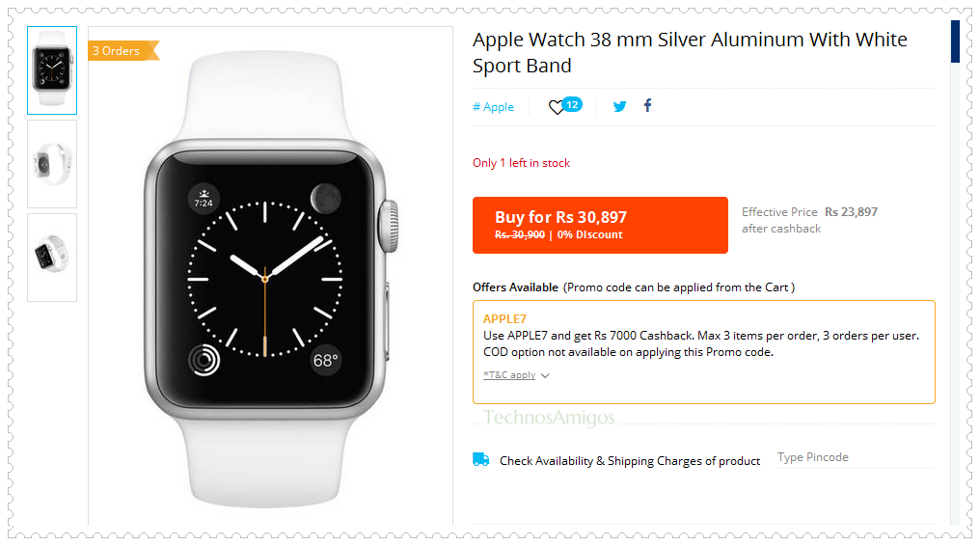Select first watch front-view thumbnail
Viewport: 980px width, 546px height.
pos(52,70)
